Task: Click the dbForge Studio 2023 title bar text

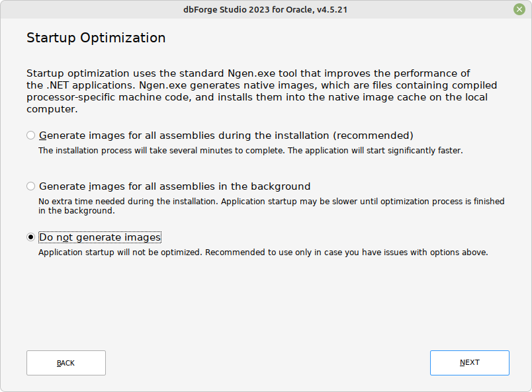Action: tap(265, 9)
